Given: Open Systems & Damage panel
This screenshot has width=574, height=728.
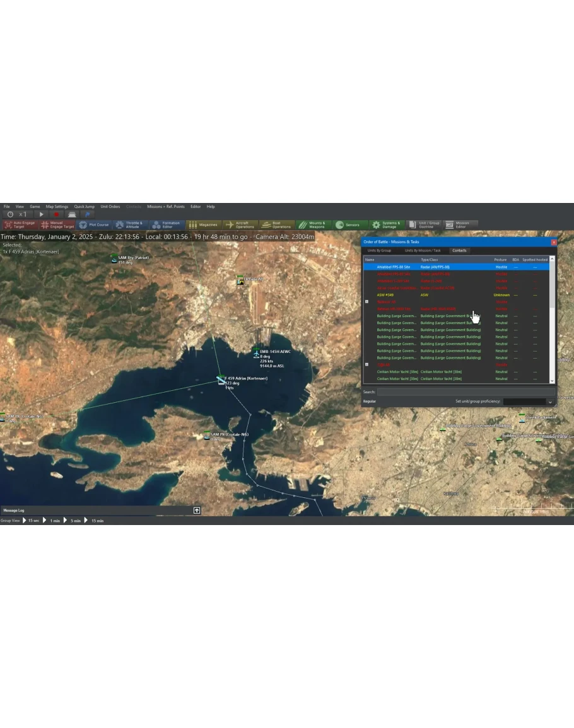Looking at the screenshot, I should [x=386, y=224].
